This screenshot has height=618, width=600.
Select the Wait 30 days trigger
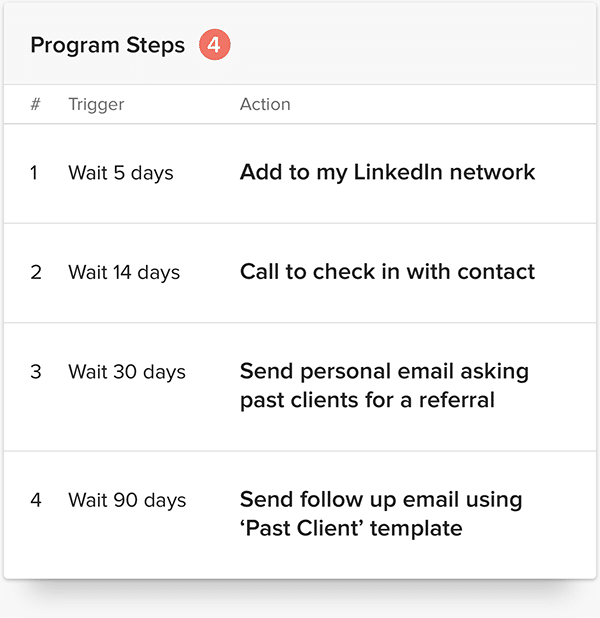coord(127,372)
